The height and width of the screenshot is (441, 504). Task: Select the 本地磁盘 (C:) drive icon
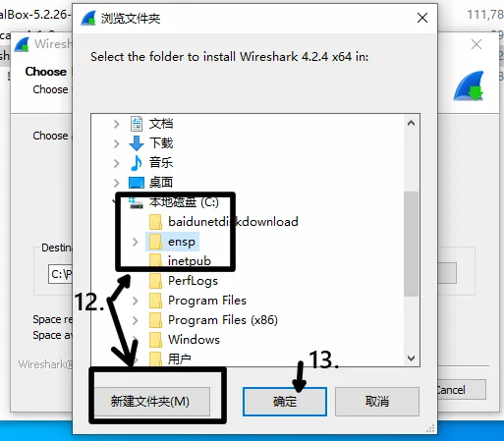coord(136,202)
